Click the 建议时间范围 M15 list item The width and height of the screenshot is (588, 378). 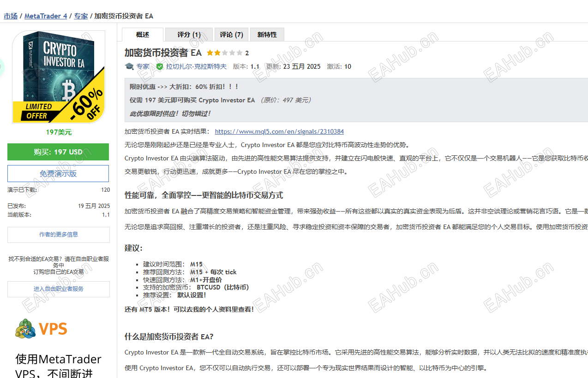pyautogui.click(x=173, y=264)
